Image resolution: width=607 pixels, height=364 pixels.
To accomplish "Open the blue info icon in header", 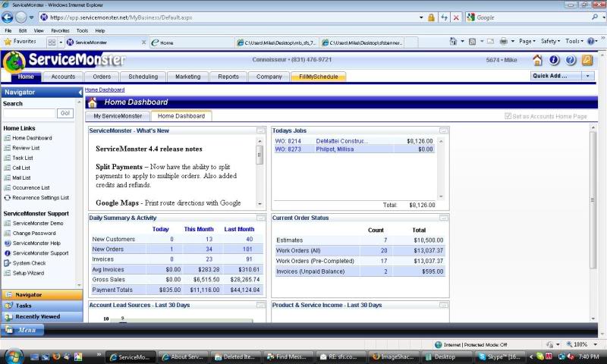I will coord(554,61).
